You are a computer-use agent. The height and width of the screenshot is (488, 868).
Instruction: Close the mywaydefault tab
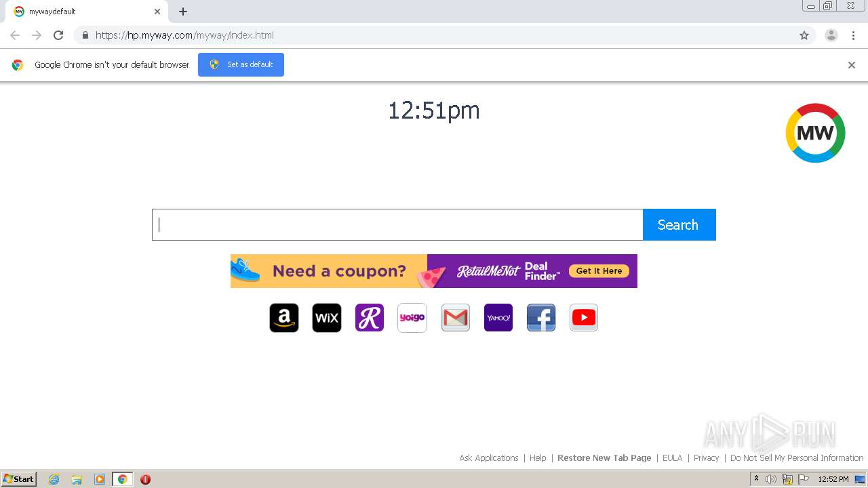click(157, 12)
